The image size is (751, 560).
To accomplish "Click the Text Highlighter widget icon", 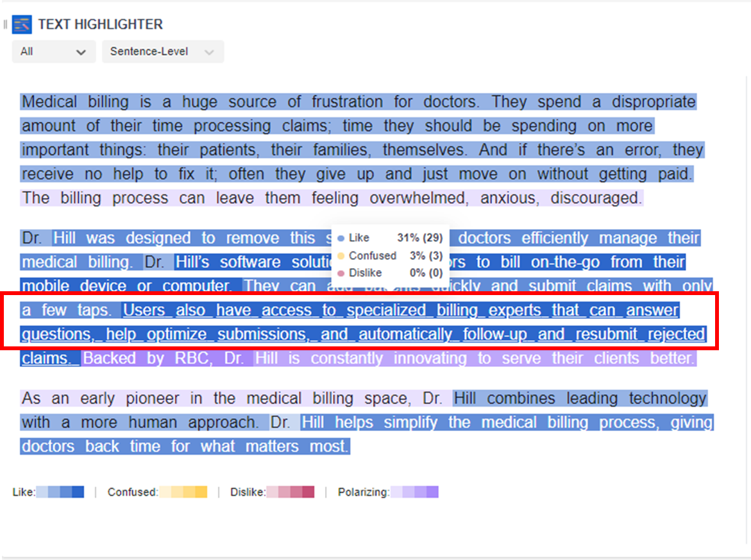I will pos(22,24).
